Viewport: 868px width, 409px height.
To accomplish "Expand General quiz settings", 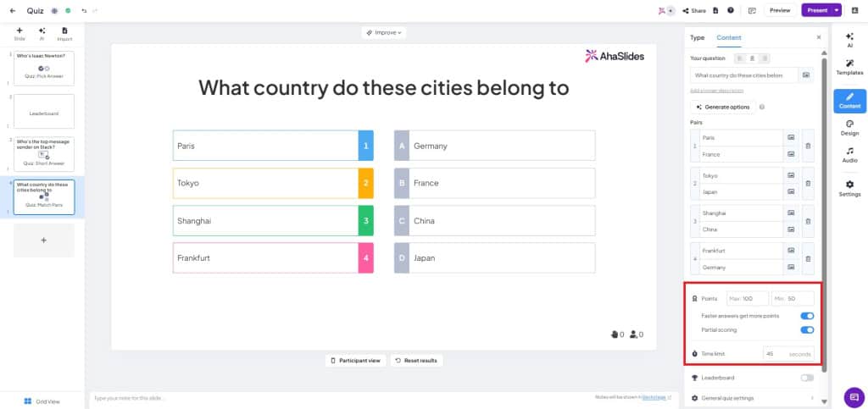I will pyautogui.click(x=753, y=398).
